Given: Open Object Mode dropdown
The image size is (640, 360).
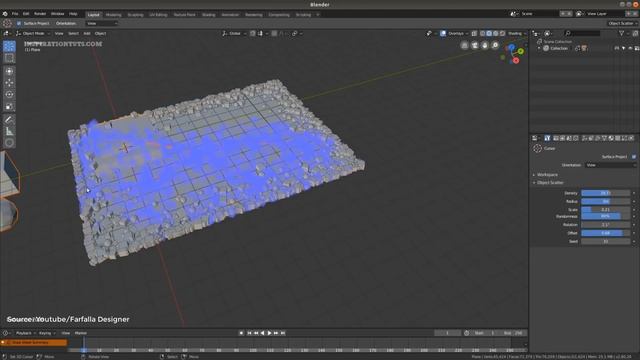Looking at the screenshot, I should click(33, 33).
